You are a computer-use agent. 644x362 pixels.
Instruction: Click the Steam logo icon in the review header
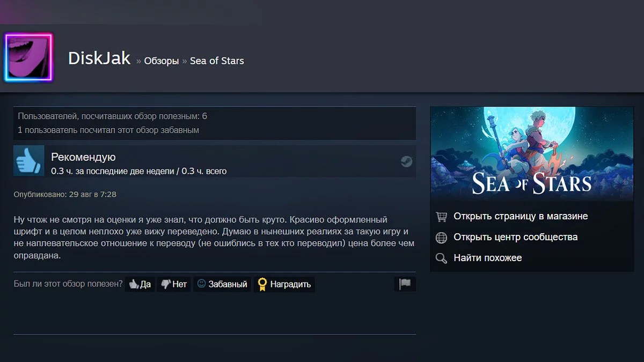(407, 161)
